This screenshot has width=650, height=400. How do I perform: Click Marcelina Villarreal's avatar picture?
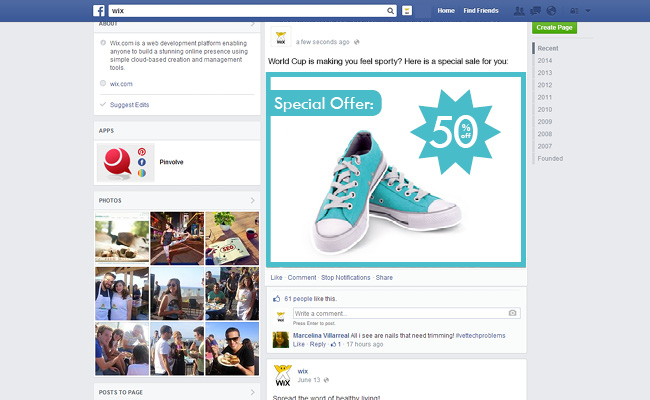(281, 340)
